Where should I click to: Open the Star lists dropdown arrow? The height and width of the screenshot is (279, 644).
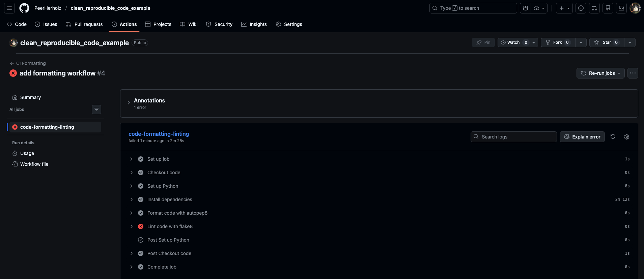point(630,42)
